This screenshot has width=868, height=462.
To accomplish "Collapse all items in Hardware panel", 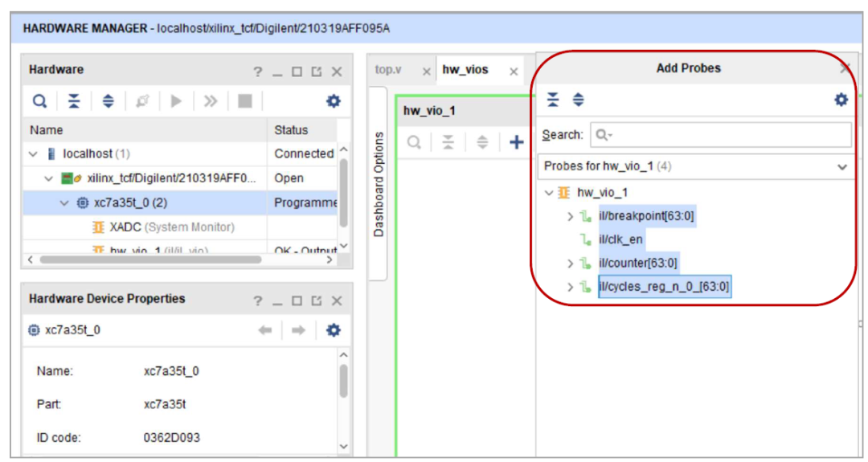I will pyautogui.click(x=74, y=101).
